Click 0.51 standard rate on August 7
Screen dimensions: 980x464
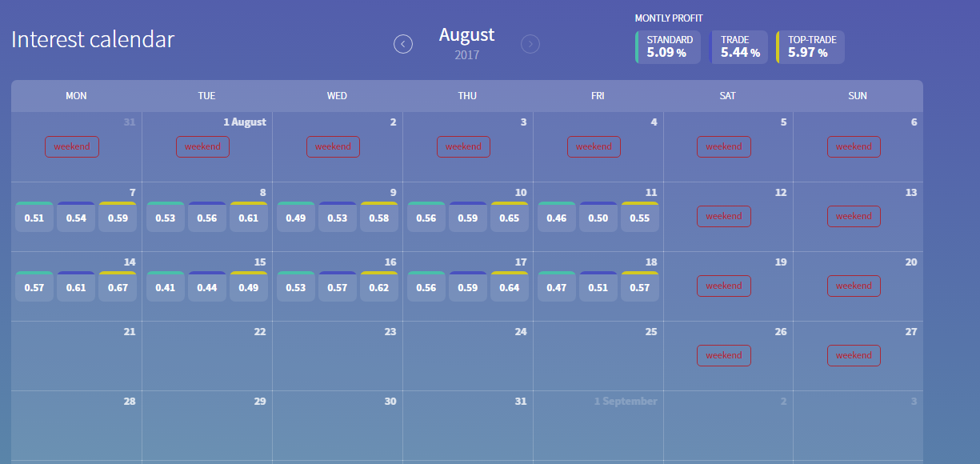click(x=34, y=218)
